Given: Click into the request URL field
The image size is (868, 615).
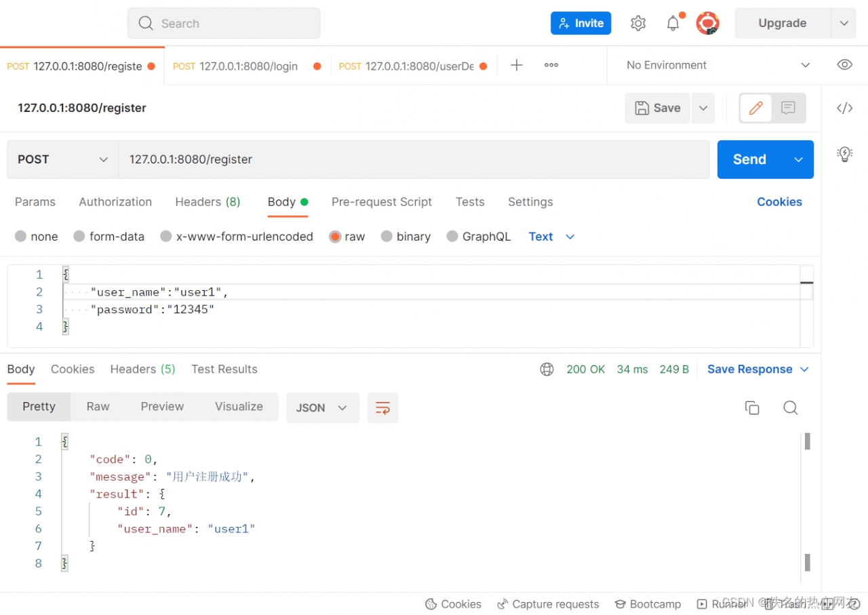Looking at the screenshot, I should [x=414, y=159].
